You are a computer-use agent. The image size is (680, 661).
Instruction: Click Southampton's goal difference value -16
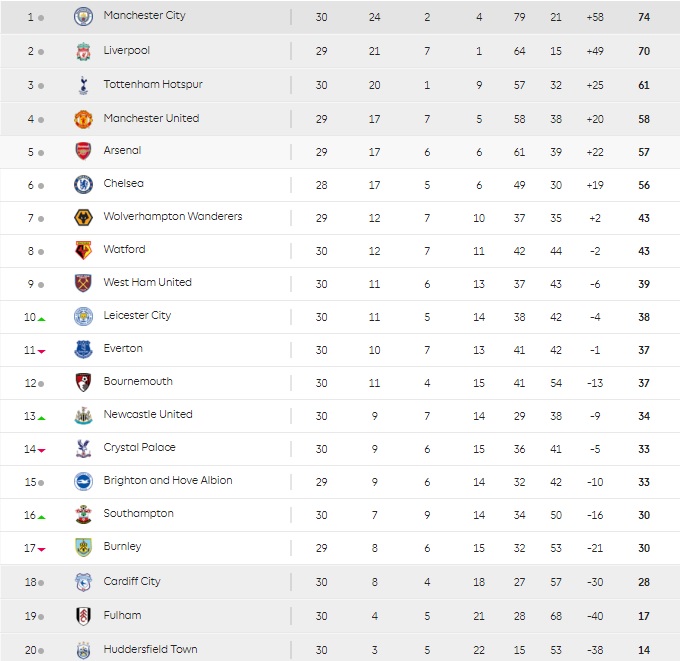(595, 515)
